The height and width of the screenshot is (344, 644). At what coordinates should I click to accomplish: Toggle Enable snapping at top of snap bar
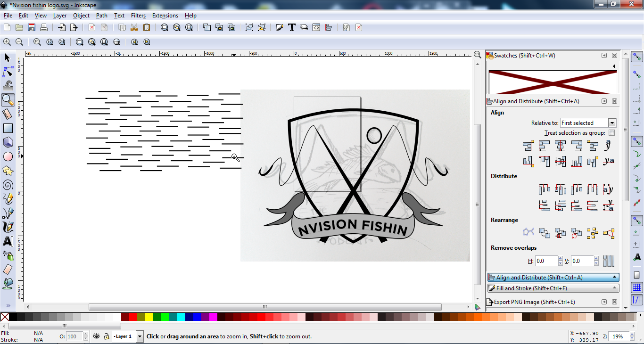[637, 57]
